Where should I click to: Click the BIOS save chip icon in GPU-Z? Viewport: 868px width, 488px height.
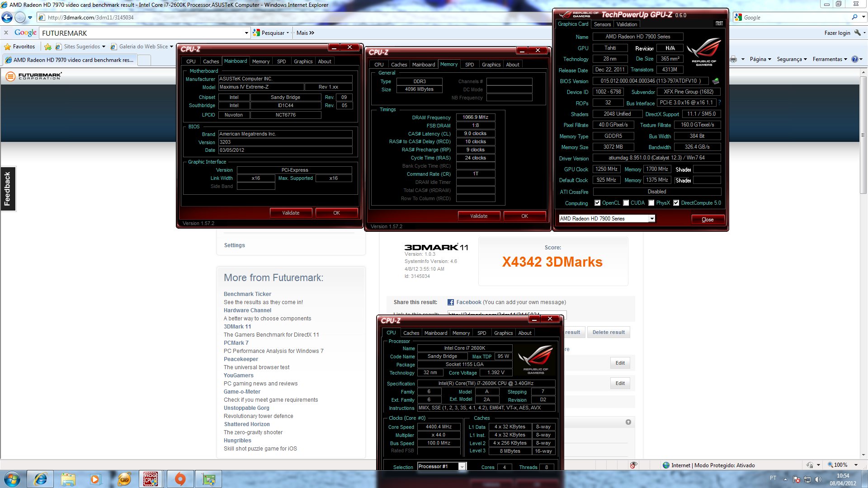[716, 81]
